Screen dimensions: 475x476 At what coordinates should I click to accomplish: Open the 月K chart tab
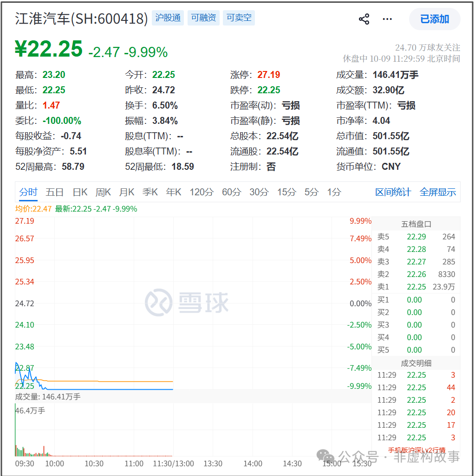point(126,192)
